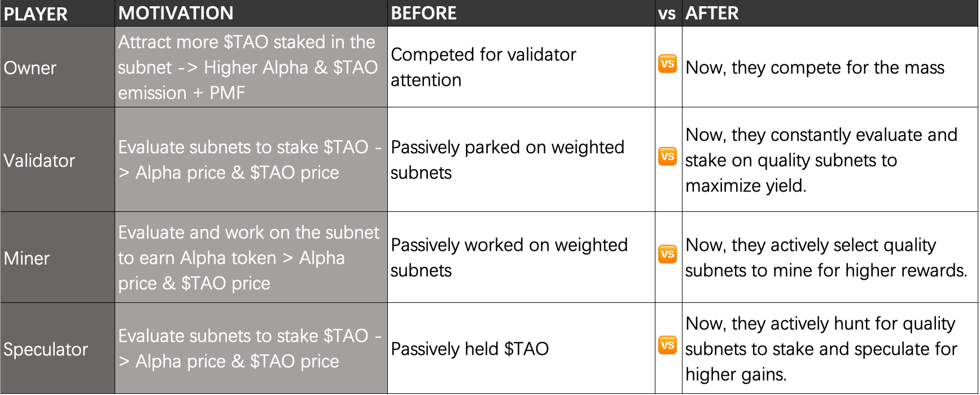Click the BEFORE column header

(423, 14)
